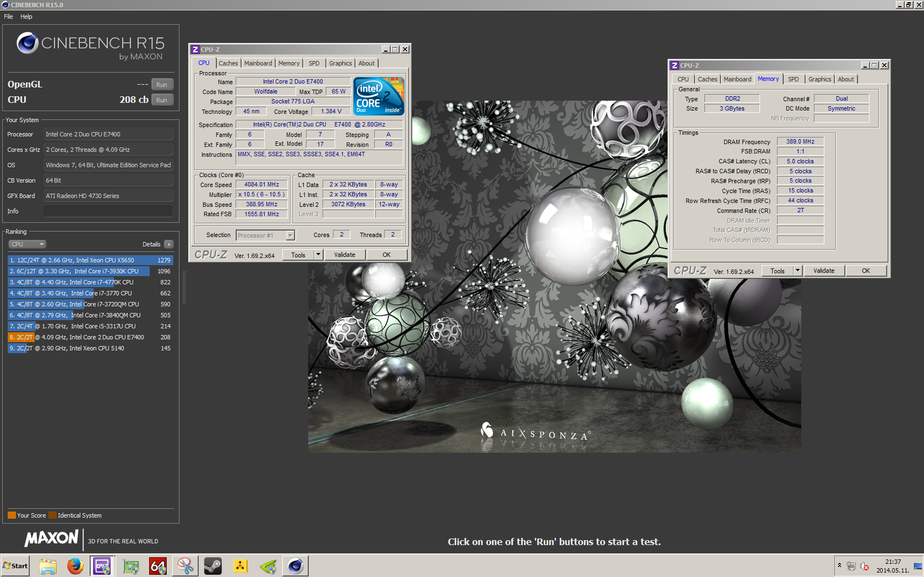Select ranking row Intel Xeon CPU X5650
Image resolution: width=924 pixels, height=577 pixels.
pos(90,260)
